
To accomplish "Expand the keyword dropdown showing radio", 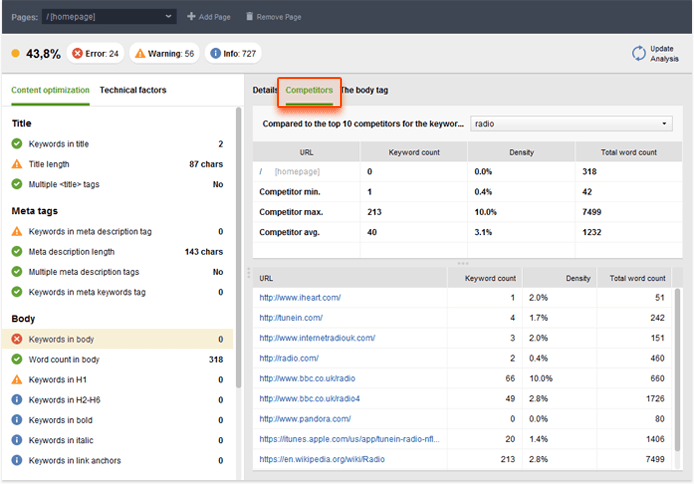I will [x=572, y=124].
